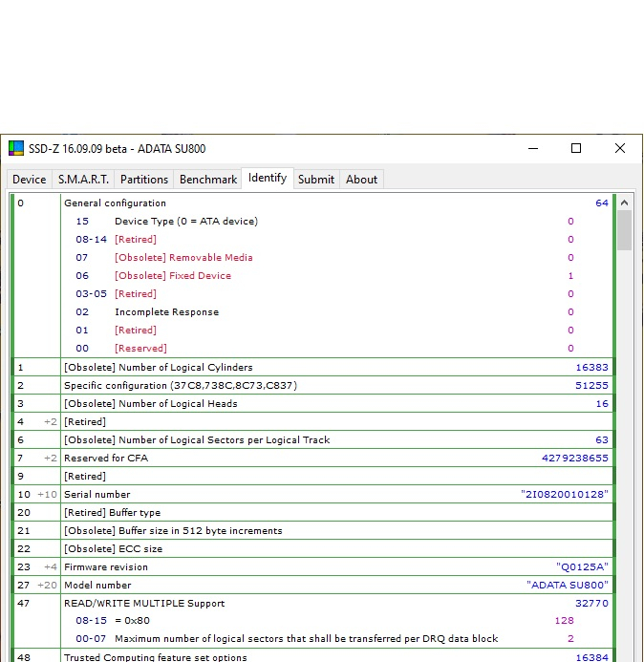
Task: Click the Reserved for CFA row
Action: 312,459
